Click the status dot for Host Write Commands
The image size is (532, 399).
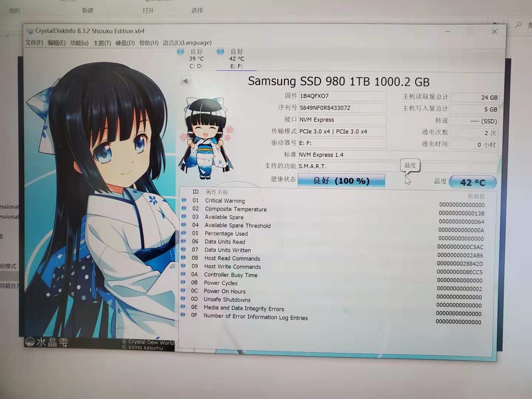[183, 266]
